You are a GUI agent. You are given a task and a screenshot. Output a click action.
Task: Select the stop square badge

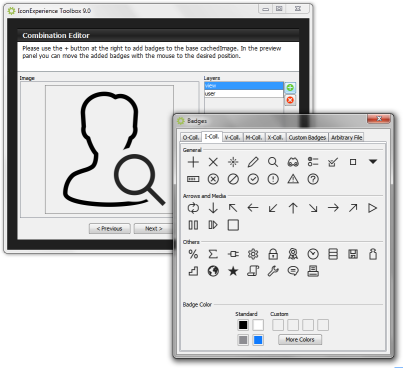pos(233,225)
